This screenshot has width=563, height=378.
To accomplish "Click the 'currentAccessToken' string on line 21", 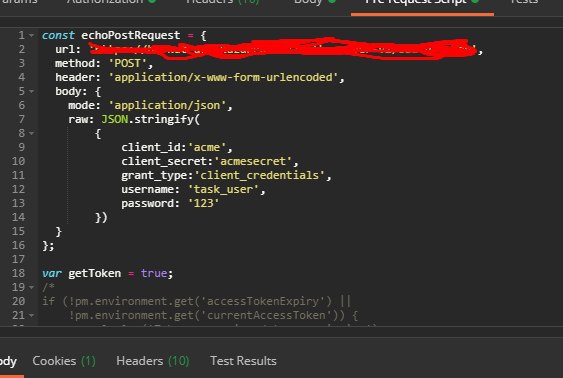I will pos(266,315).
